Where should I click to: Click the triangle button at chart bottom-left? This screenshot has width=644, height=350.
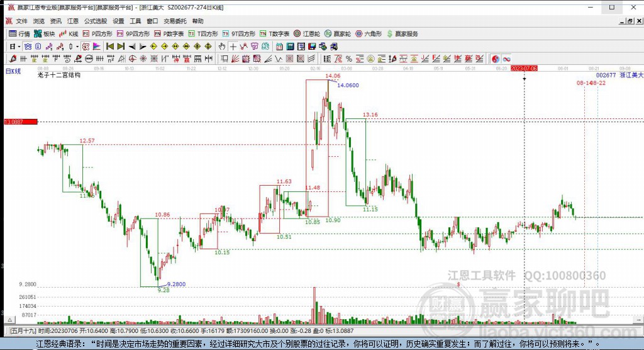pyautogui.click(x=10, y=320)
